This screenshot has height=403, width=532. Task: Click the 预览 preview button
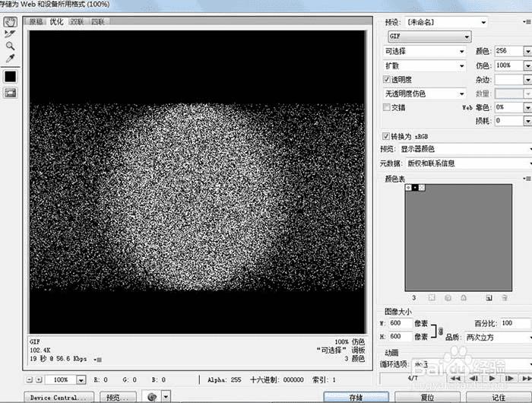tap(118, 397)
